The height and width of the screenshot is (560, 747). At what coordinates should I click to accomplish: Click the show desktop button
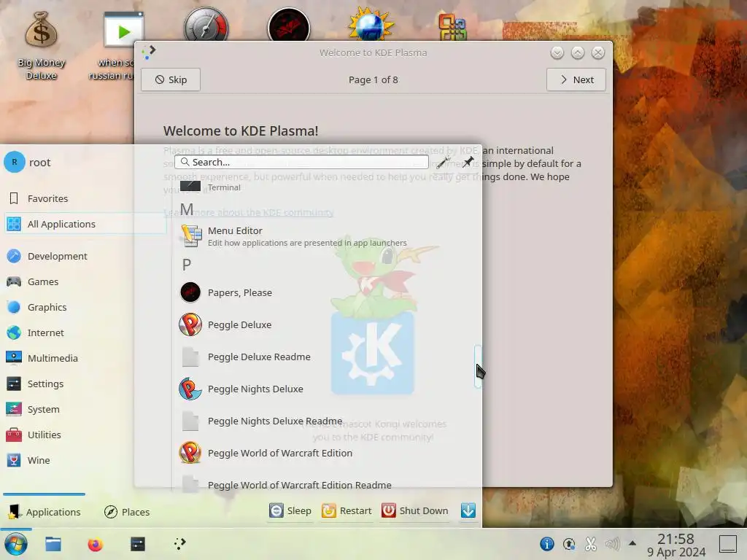click(727, 544)
